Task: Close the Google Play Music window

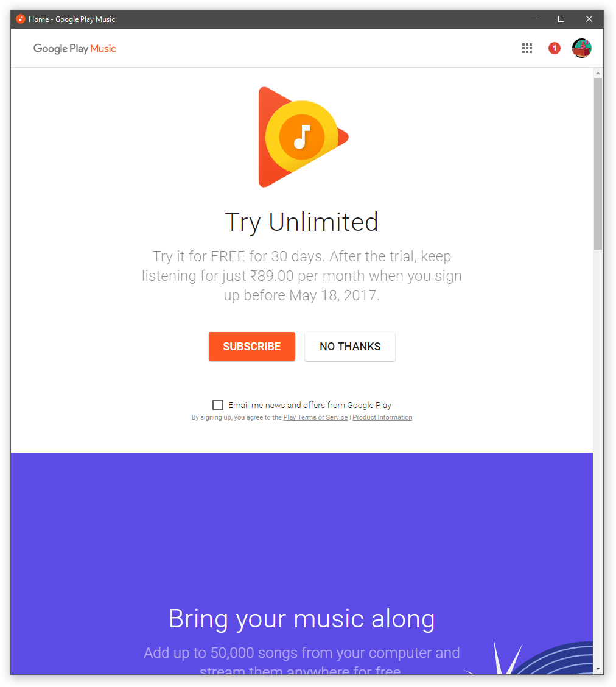Action: coord(589,19)
